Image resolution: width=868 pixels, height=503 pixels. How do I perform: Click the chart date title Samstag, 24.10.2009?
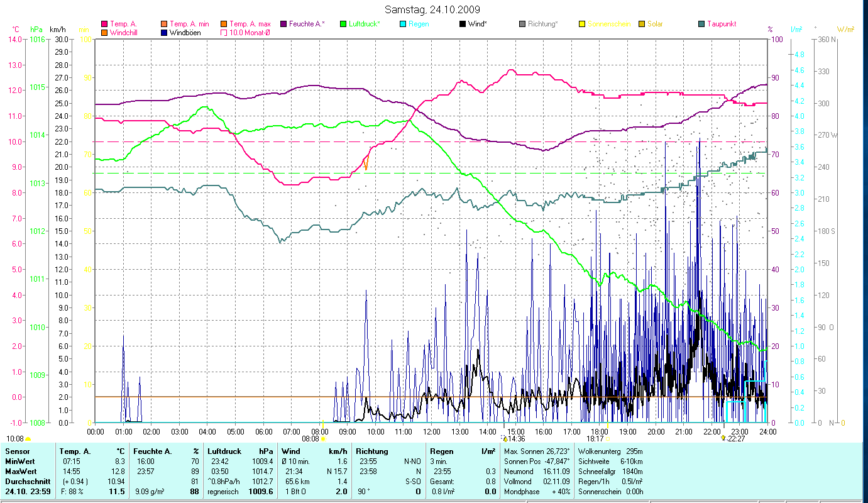coord(432,9)
